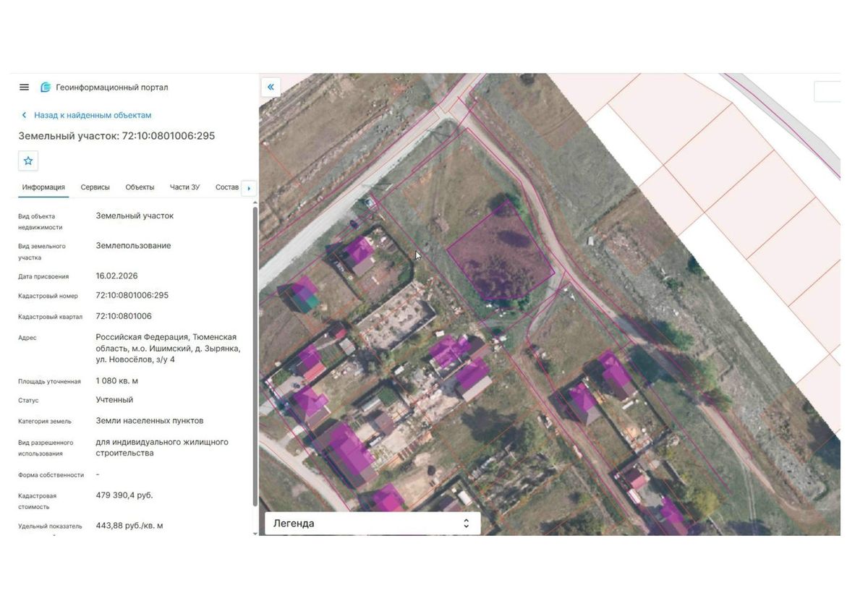Click the Вид объекта недвижимости label
Screen dimensions: 868x614
coord(41,221)
